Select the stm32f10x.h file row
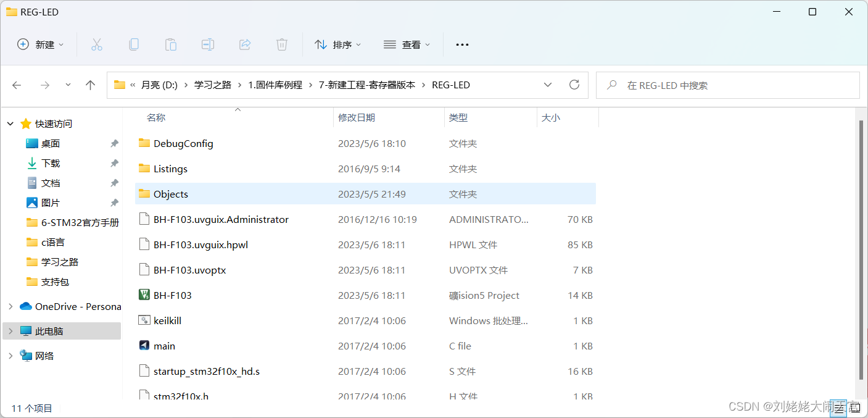Viewport: 868px width, 418px height. 366,395
